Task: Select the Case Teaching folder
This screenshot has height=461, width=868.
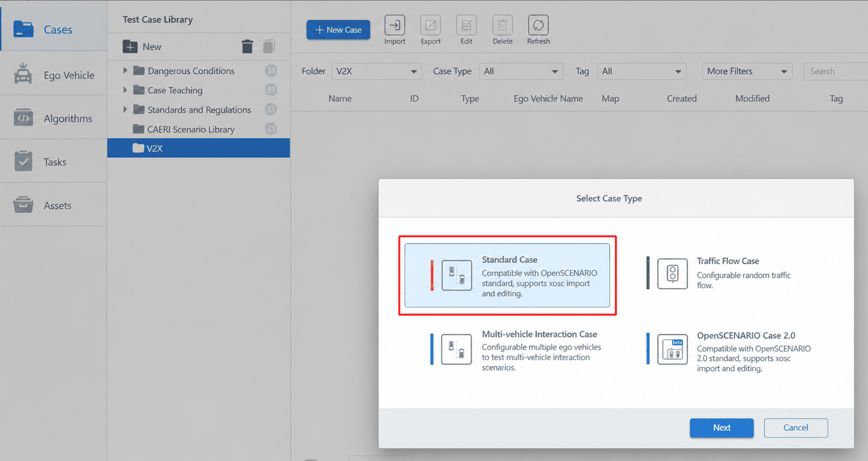Action: point(175,90)
